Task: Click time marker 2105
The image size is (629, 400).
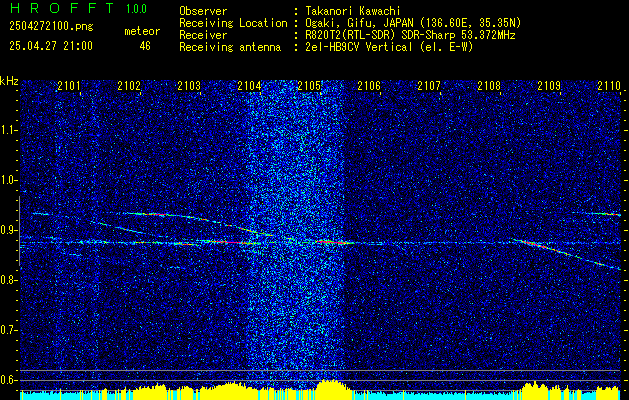Action: [x=309, y=85]
